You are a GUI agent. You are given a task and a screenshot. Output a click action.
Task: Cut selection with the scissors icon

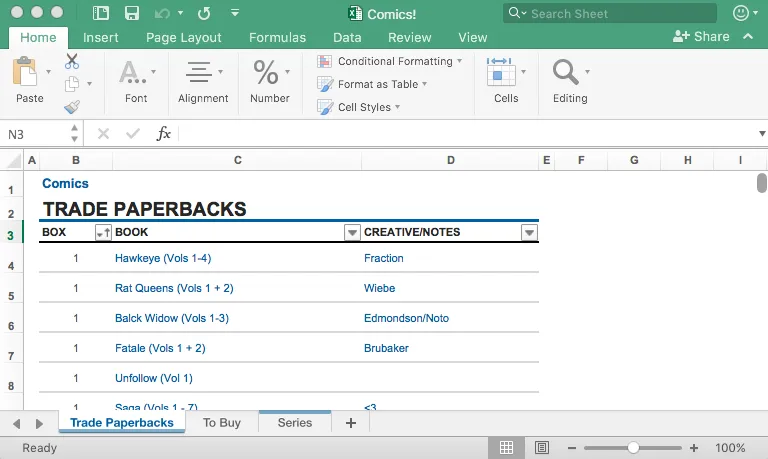72,61
